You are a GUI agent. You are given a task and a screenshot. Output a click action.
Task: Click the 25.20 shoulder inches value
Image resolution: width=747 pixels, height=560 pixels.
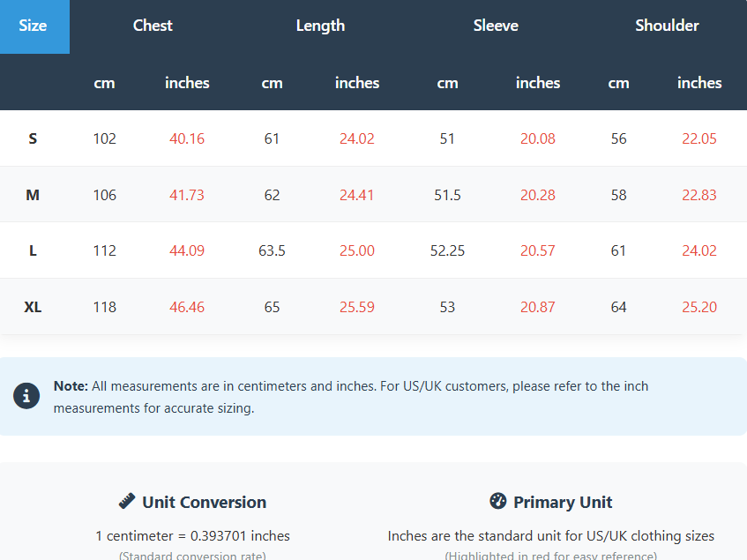699,307
